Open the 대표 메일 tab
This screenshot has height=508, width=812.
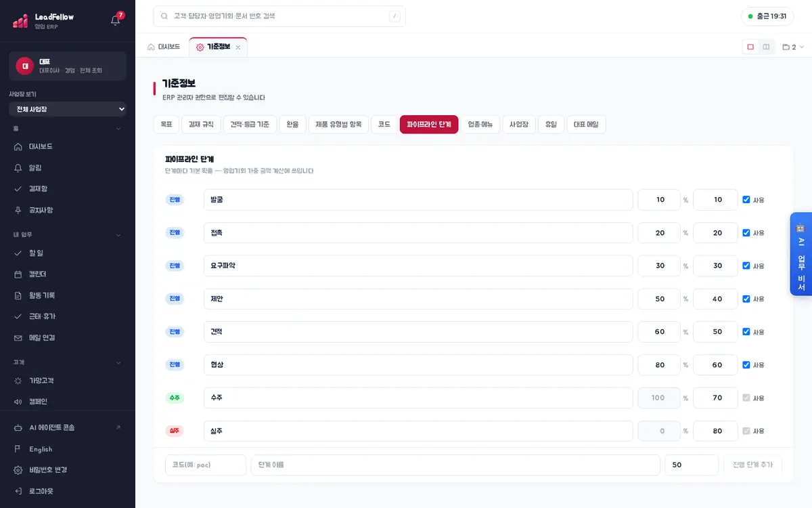pyautogui.click(x=586, y=125)
